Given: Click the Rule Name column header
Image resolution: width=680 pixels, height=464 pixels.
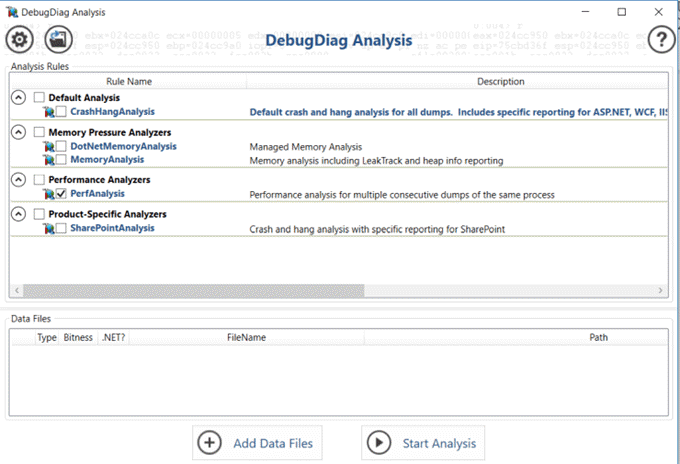Looking at the screenshot, I should pyautogui.click(x=128, y=81).
